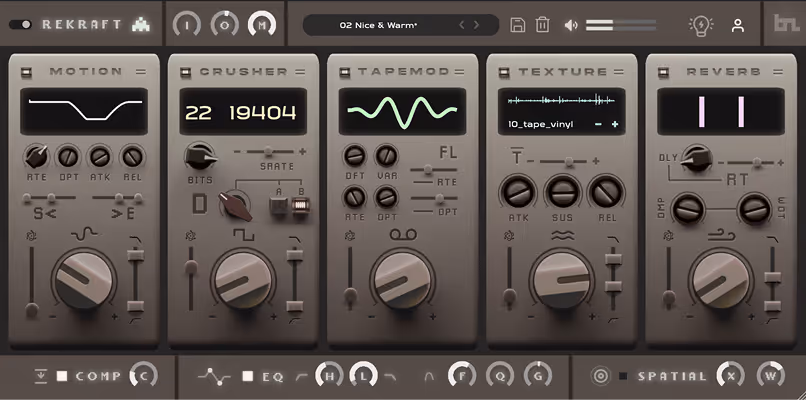Image resolution: width=806 pixels, height=400 pixels.
Task: Open the Motion module menu handle
Action: pyautogui.click(x=141, y=72)
